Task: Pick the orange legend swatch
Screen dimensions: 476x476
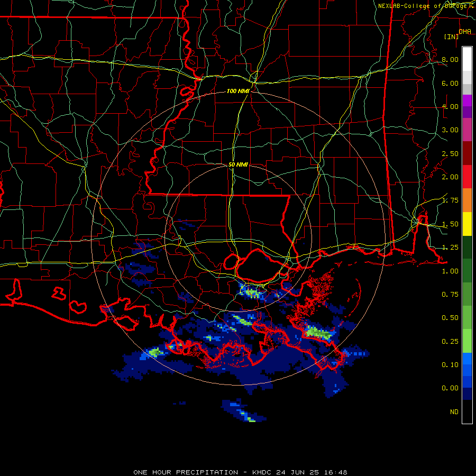Action: [467, 200]
